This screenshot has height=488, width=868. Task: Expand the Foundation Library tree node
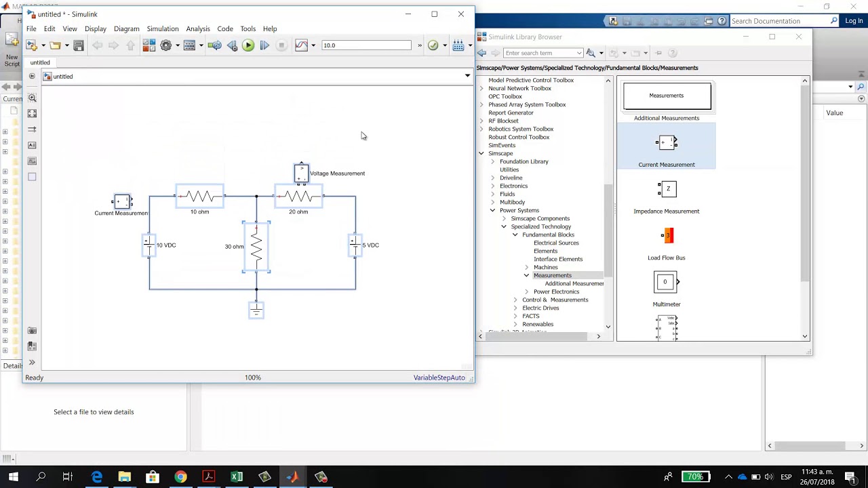tap(493, 161)
